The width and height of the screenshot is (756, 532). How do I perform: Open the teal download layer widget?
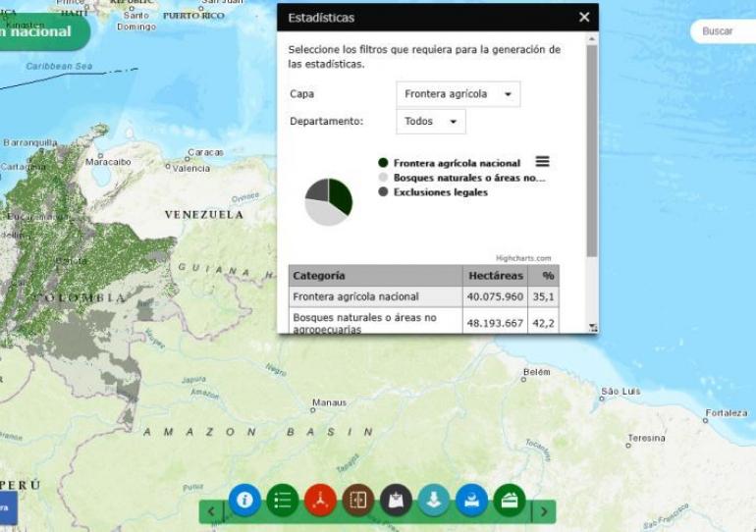[x=434, y=501]
